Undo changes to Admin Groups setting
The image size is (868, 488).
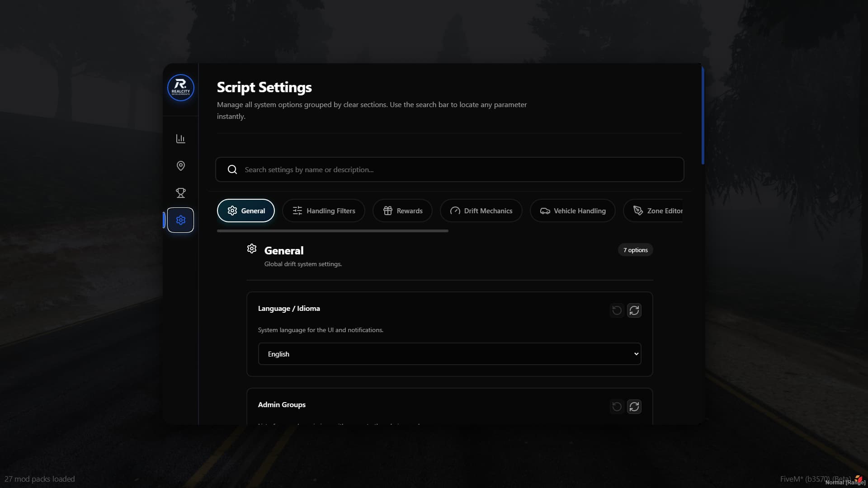point(617,407)
